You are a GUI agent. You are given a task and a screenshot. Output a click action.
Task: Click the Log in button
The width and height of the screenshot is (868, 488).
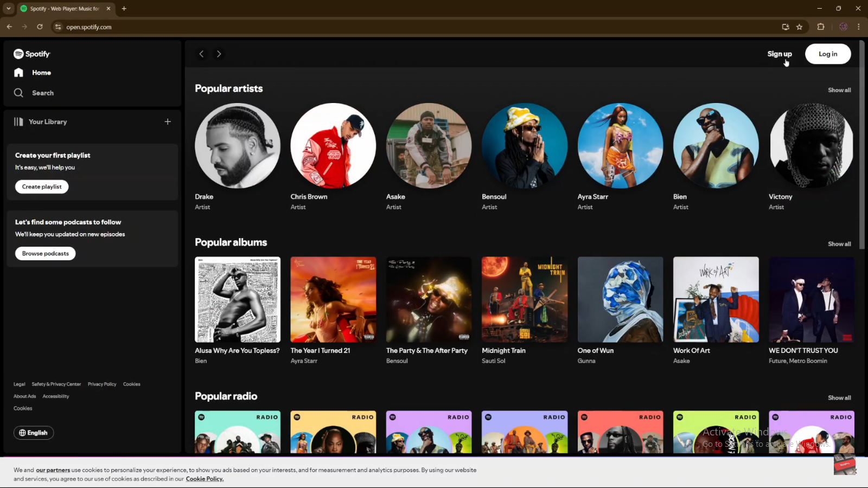[828, 54]
